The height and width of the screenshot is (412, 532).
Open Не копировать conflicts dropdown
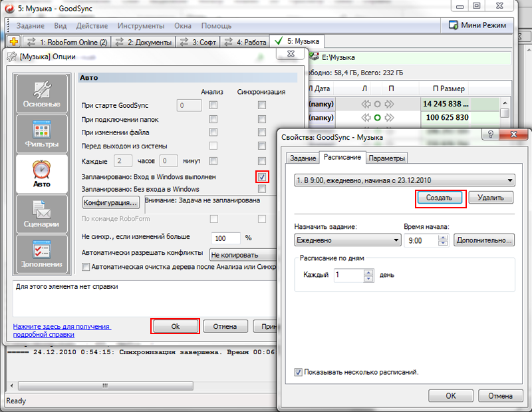point(243,255)
